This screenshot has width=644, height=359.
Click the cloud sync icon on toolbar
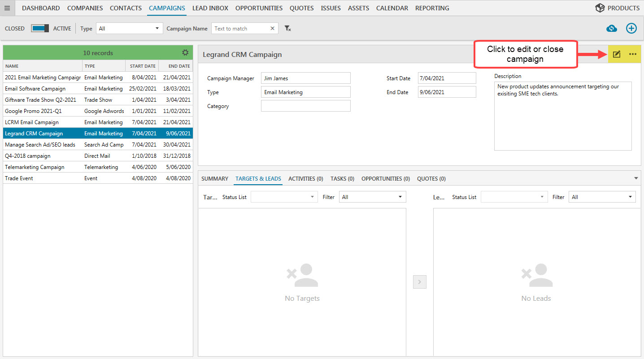[611, 28]
